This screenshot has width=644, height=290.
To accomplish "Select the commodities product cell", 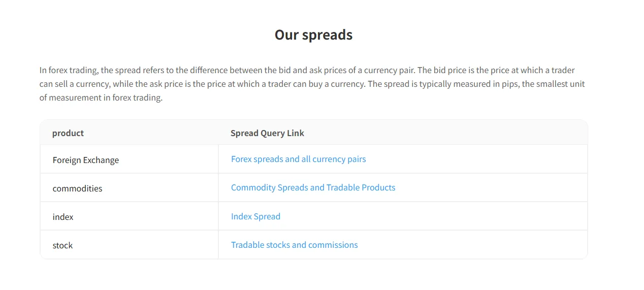I will (x=129, y=188).
